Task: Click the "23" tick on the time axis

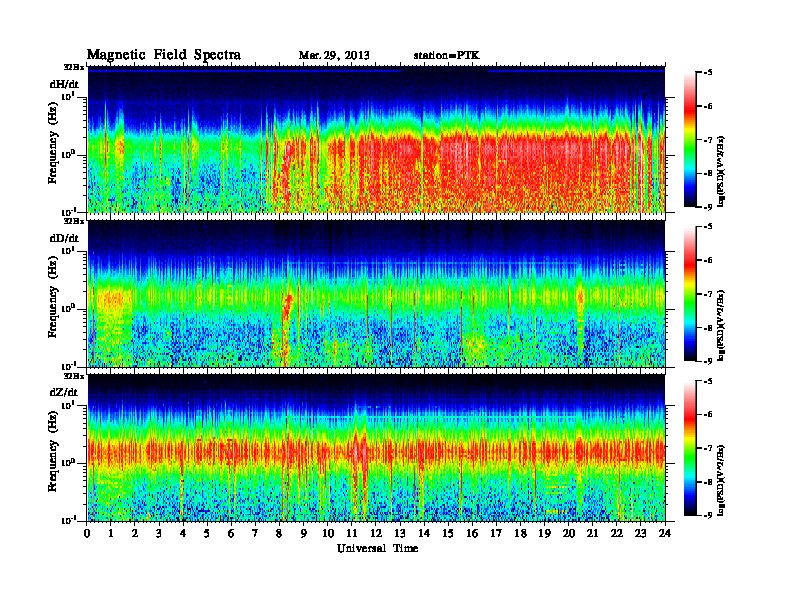Action: [x=640, y=534]
